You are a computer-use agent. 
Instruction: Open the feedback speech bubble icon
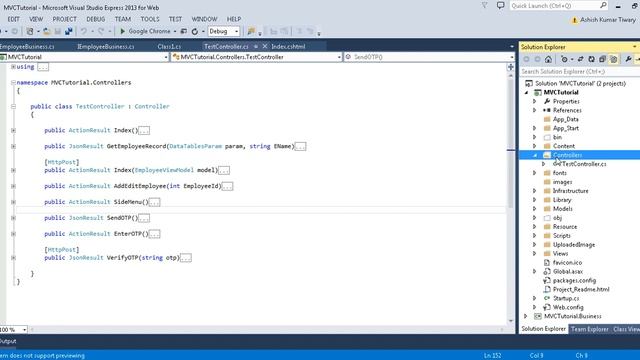(500, 5)
